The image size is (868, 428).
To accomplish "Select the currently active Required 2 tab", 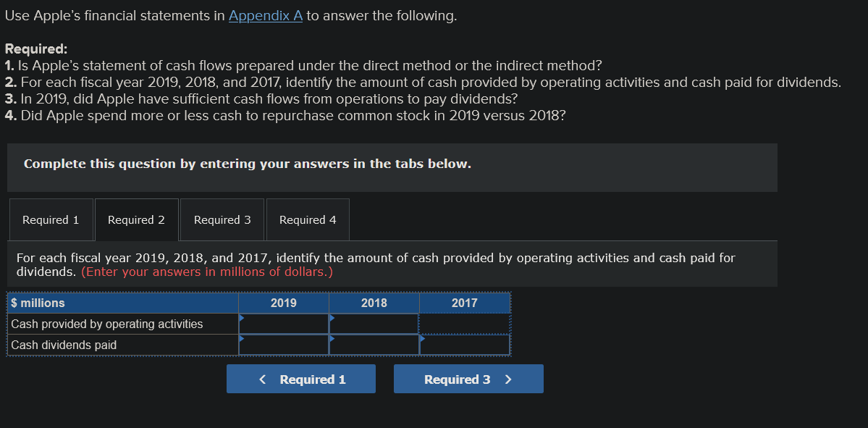I will click(x=136, y=219).
